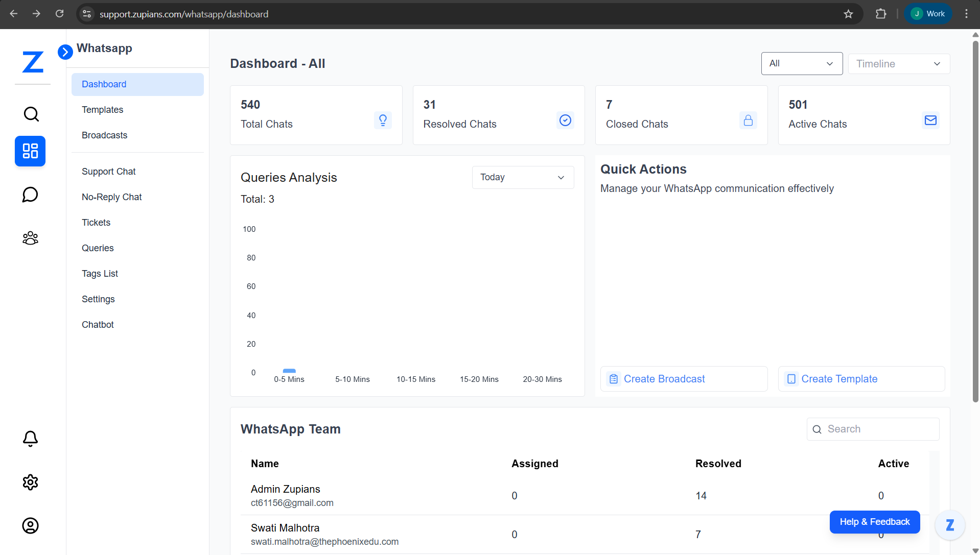Open the All filter dropdown
This screenshot has height=555, width=980.
[801, 63]
